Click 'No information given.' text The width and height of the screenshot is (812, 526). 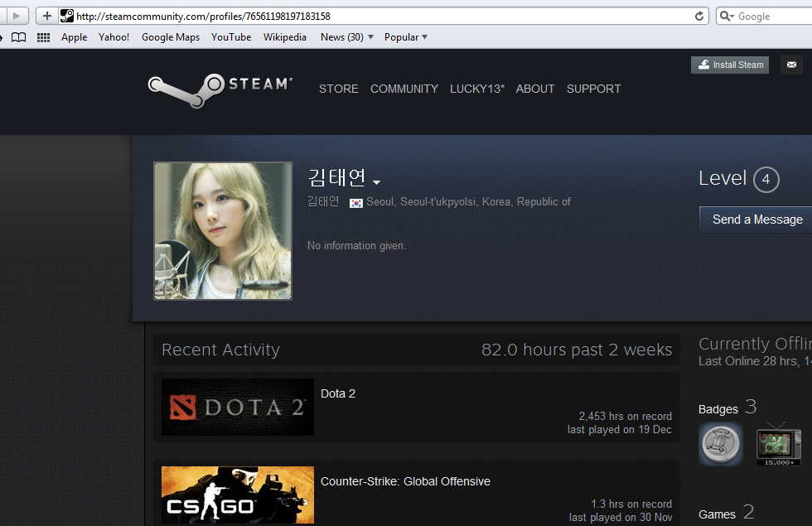tap(356, 246)
